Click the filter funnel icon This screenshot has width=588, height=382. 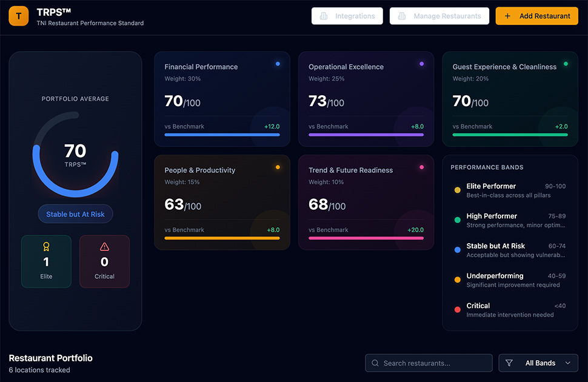point(509,363)
